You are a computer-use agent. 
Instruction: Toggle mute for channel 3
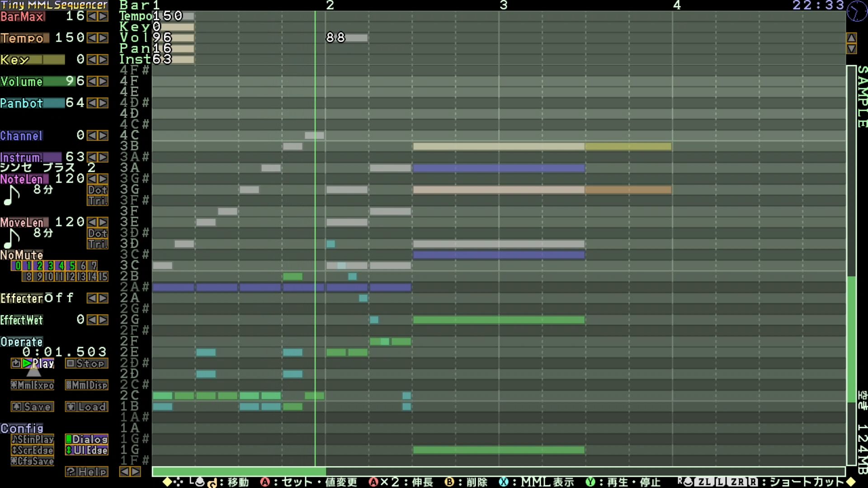(x=50, y=266)
